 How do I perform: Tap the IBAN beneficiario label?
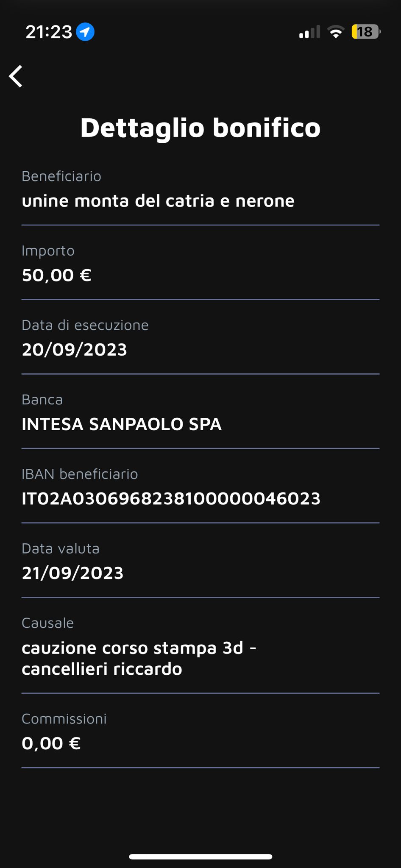point(80,474)
